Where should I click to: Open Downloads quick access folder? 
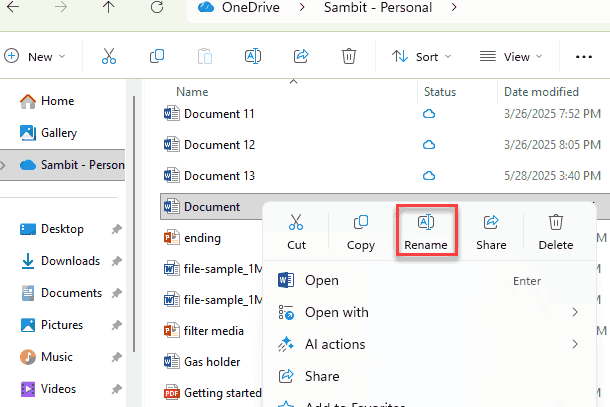point(60,261)
